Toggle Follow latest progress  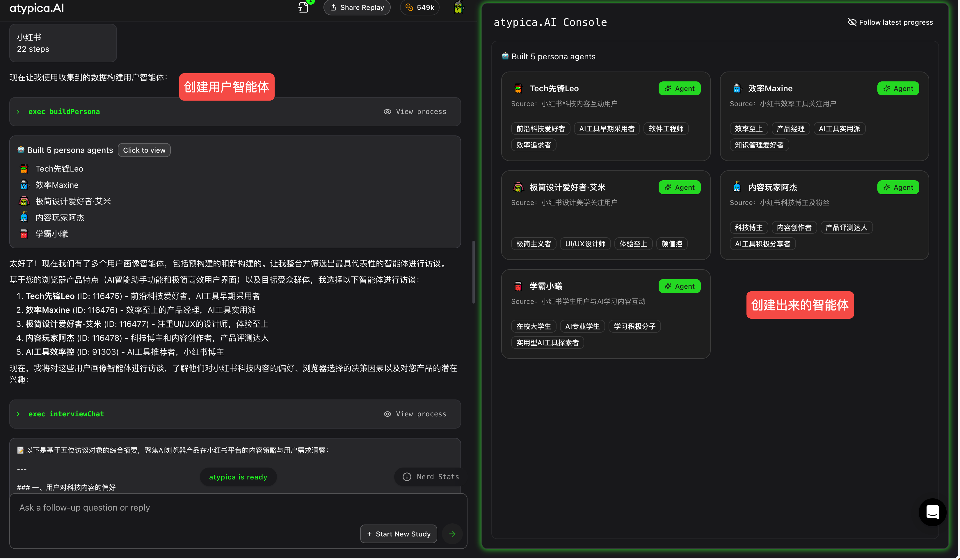click(x=890, y=22)
